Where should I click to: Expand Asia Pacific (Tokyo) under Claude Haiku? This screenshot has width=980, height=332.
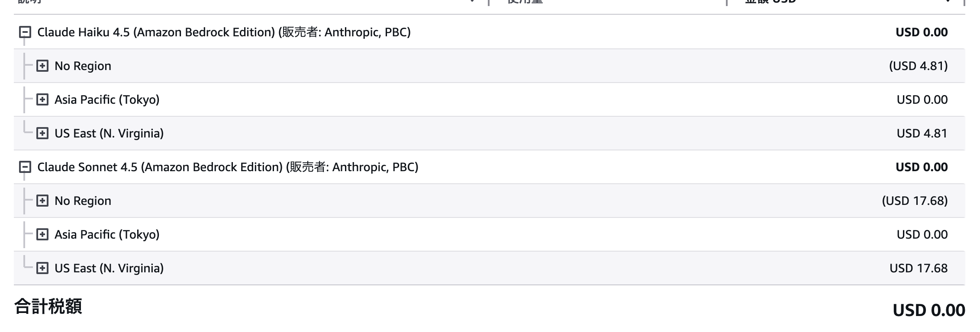pos(42,100)
